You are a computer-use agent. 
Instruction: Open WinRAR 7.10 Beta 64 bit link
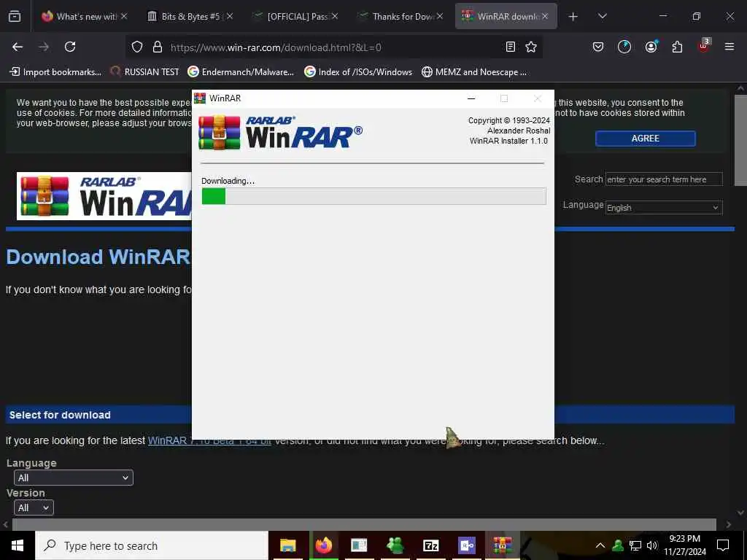coord(209,440)
